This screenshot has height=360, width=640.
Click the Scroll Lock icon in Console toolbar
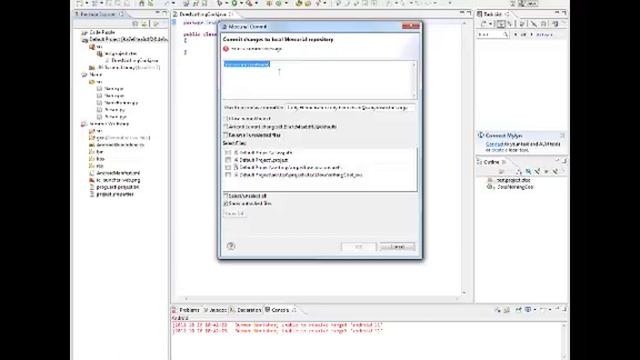click(507, 310)
